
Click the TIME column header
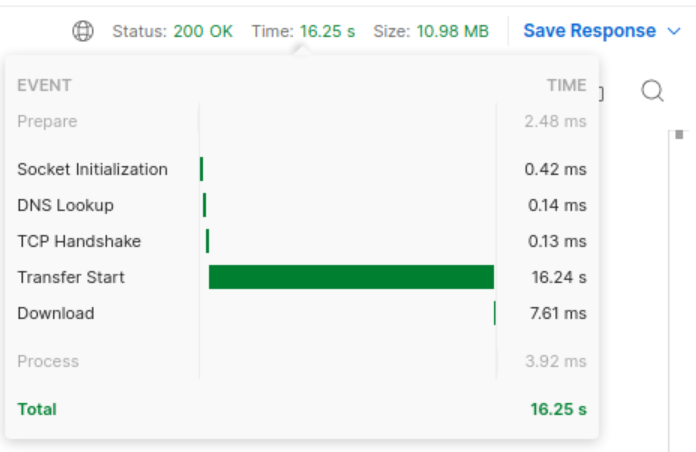point(566,85)
